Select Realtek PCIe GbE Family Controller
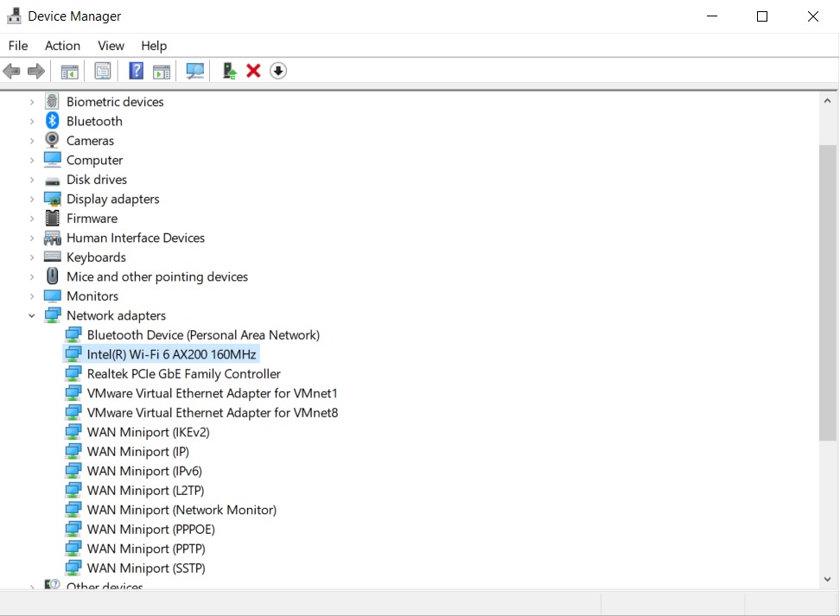This screenshot has width=840, height=616. tap(183, 374)
